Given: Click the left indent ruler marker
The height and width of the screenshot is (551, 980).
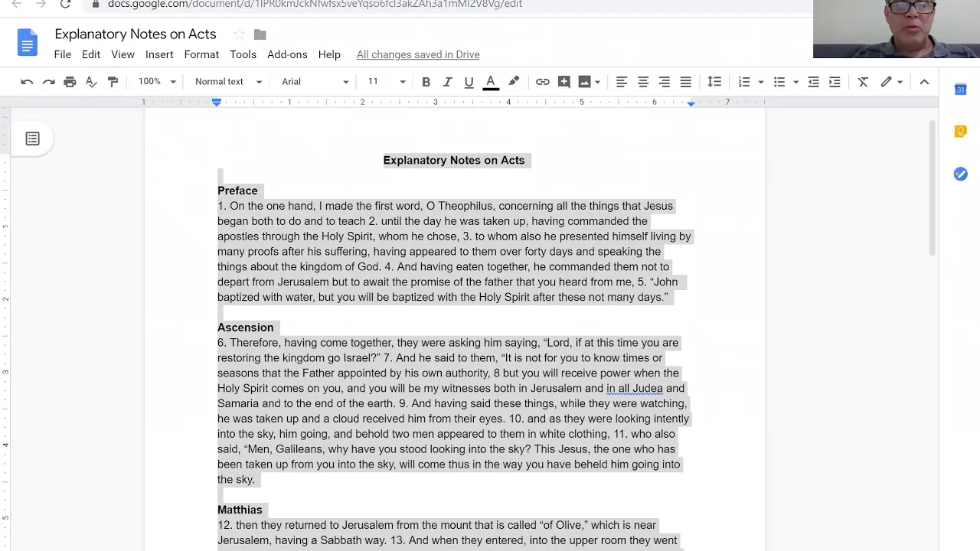Looking at the screenshot, I should (217, 102).
